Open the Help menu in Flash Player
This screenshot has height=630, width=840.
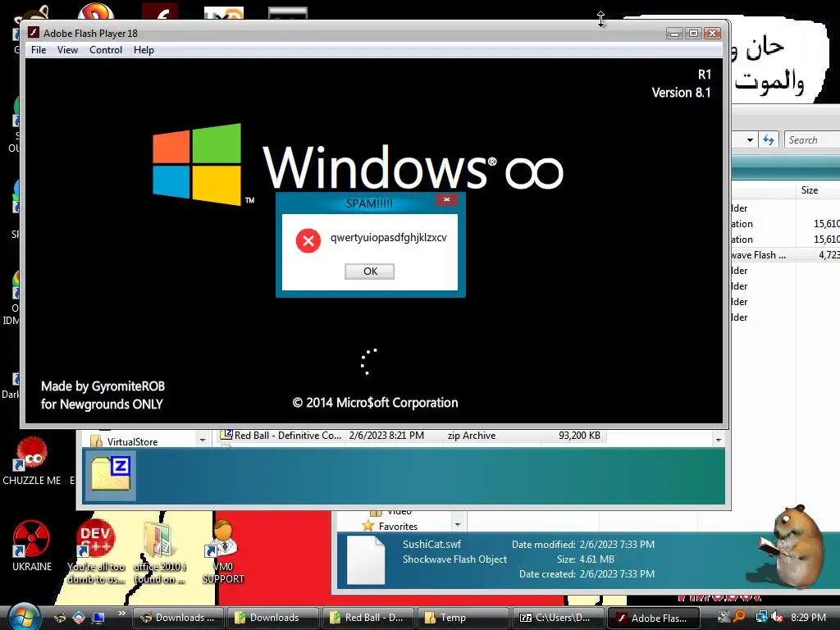pos(144,50)
